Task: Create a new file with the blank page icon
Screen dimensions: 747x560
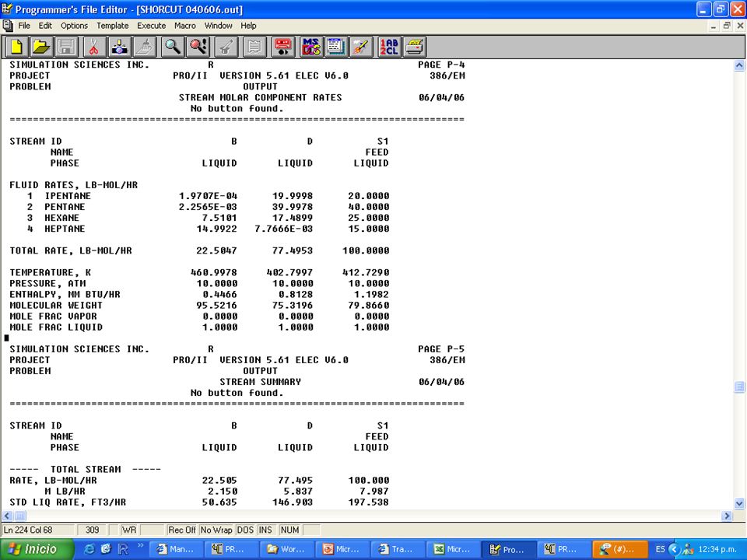Action: click(x=16, y=47)
